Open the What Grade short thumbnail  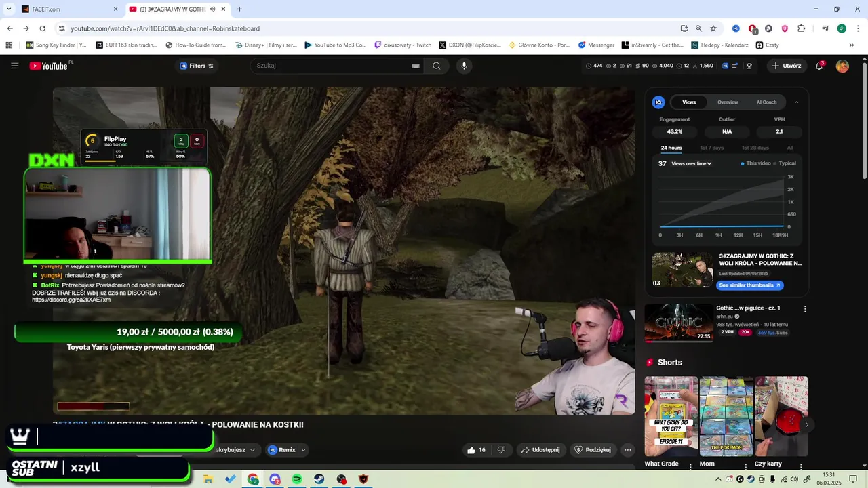pos(671,416)
